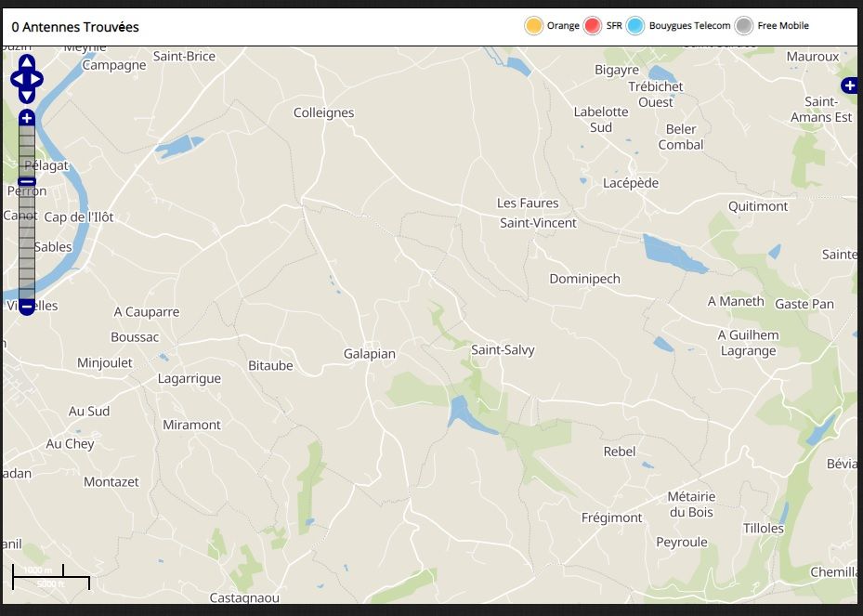Click the lake south of Saint-Salvy
Screen dimensions: 863x616
point(462,412)
